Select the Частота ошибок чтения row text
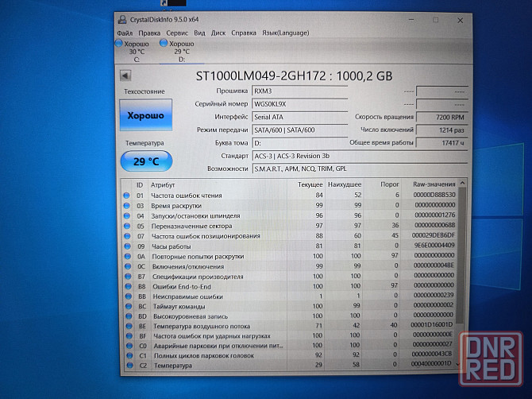 (187, 196)
